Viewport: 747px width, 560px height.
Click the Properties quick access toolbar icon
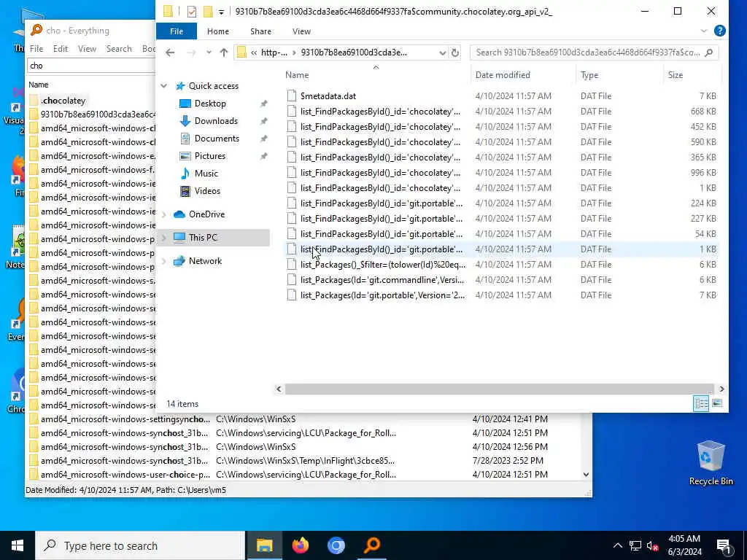tap(192, 12)
